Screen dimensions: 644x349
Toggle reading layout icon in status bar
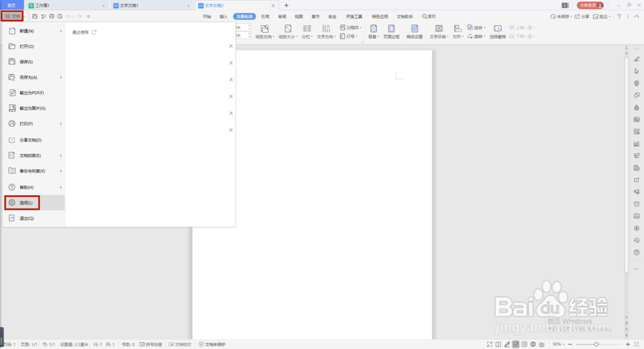click(x=498, y=344)
